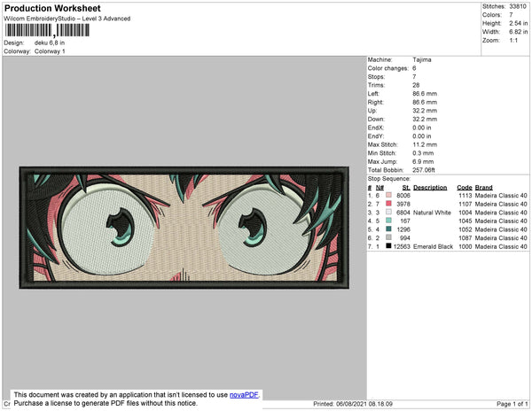Click thread code '1000' in the table
532x411 pixels.
[x=465, y=246]
